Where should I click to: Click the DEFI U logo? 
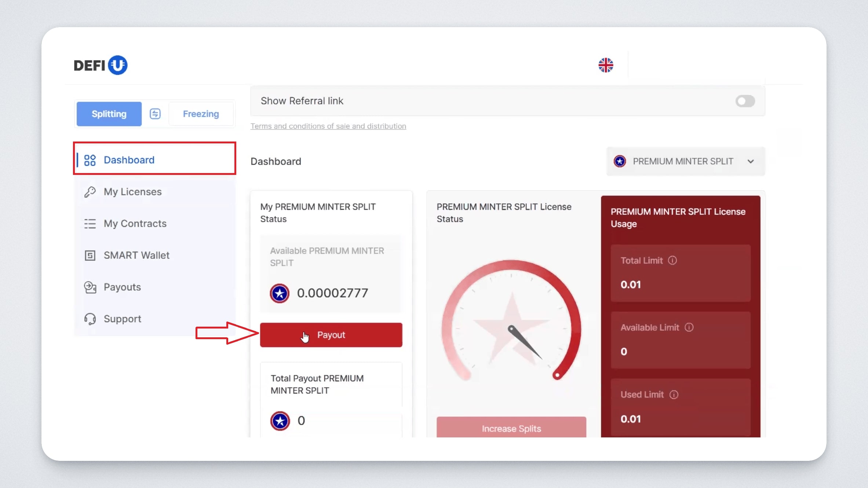click(101, 65)
